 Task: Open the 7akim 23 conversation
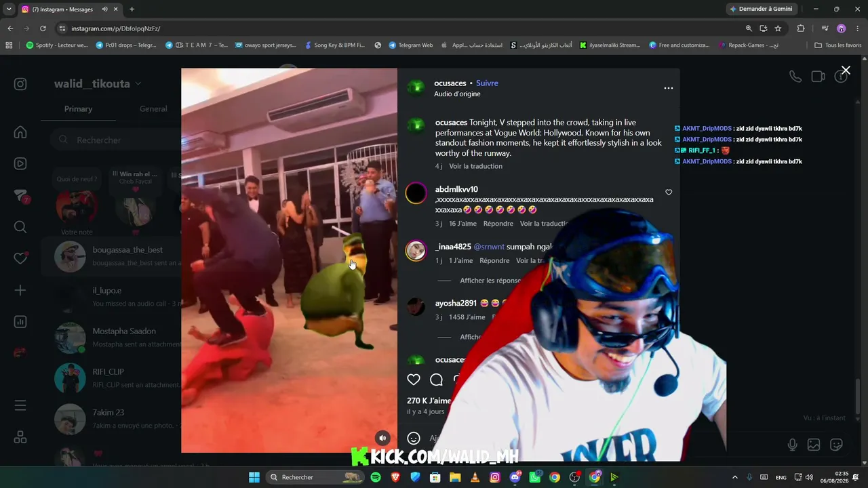click(x=111, y=419)
